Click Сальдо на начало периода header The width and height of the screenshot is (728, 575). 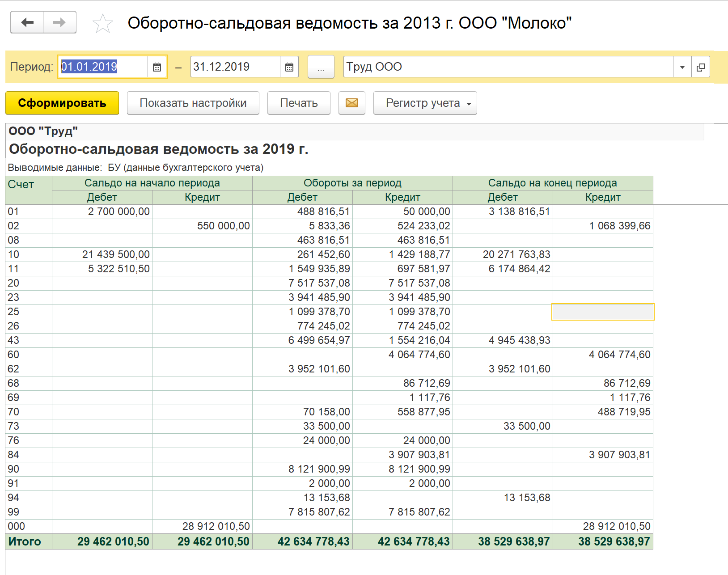(x=152, y=183)
